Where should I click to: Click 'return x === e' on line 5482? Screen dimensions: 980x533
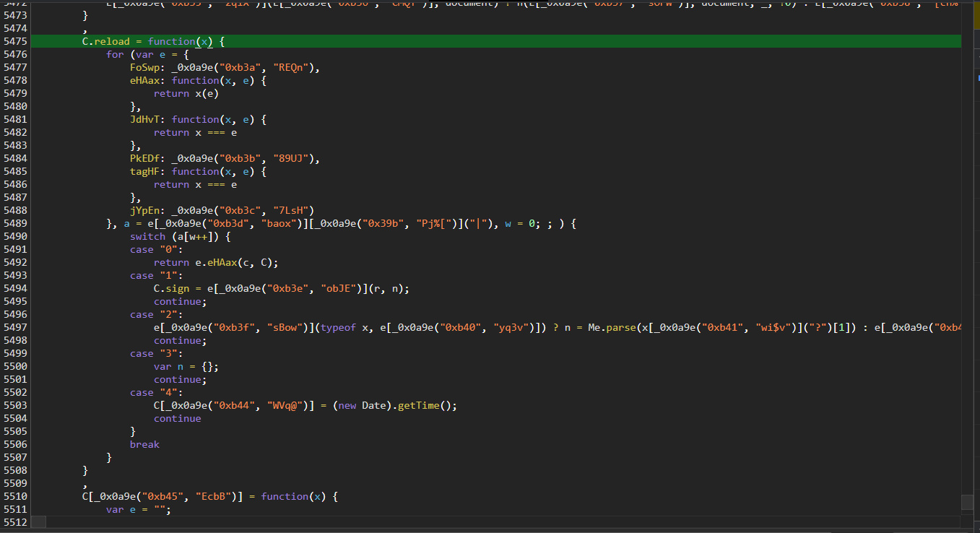click(195, 132)
